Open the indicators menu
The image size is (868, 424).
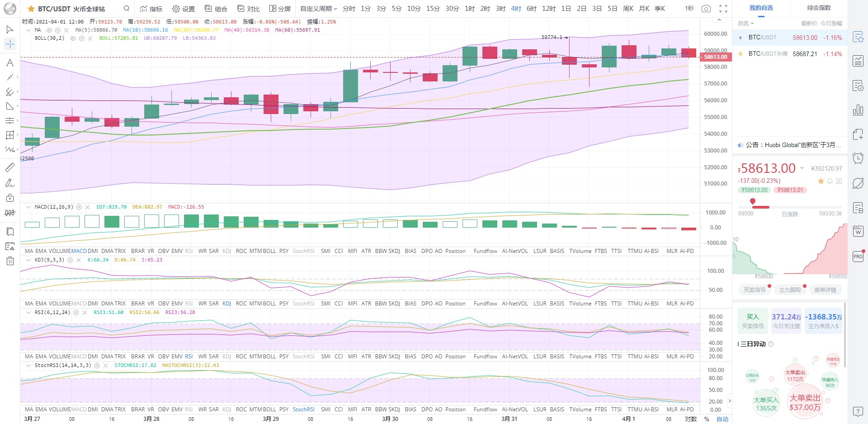tap(151, 9)
